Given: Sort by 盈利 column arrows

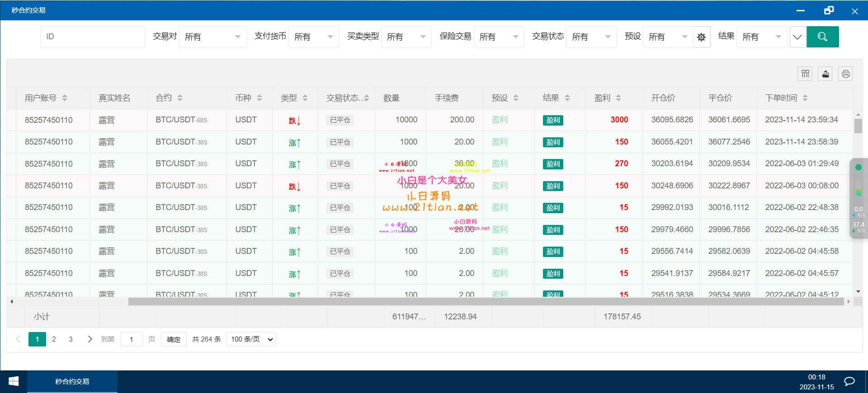Looking at the screenshot, I should (x=618, y=98).
